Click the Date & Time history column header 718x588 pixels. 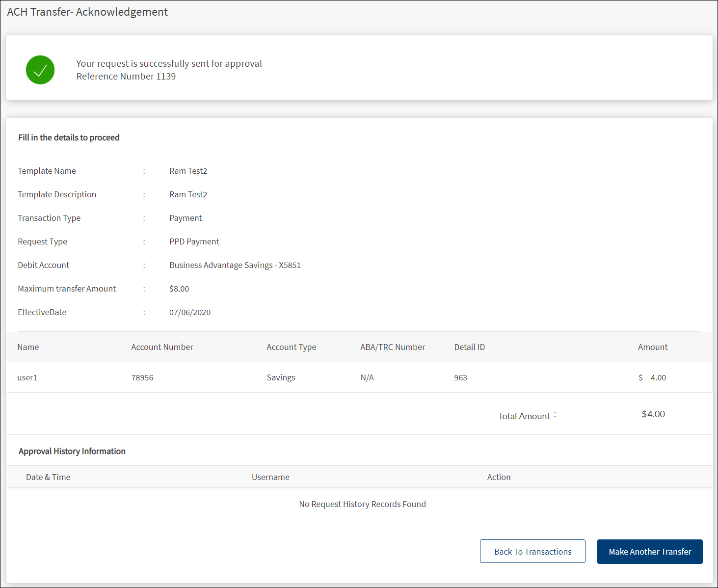(x=48, y=477)
